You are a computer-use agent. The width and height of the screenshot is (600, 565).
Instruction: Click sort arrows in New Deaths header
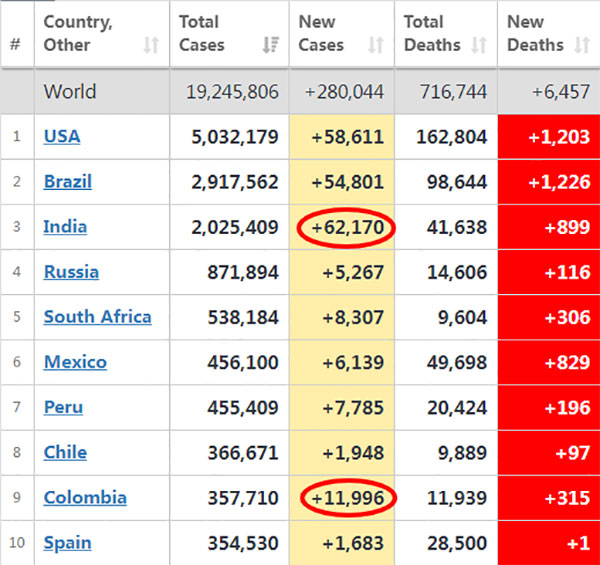(582, 45)
